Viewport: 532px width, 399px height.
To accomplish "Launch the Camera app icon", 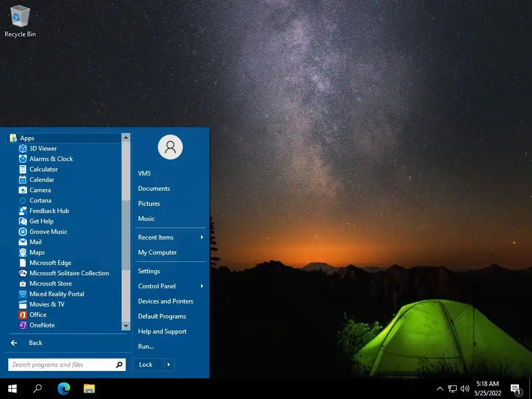I will pos(23,190).
